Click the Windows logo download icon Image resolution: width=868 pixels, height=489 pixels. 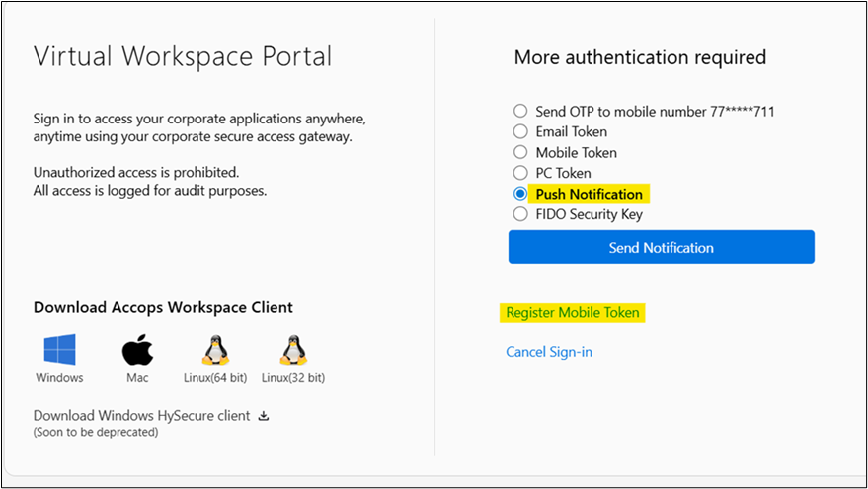point(59,350)
